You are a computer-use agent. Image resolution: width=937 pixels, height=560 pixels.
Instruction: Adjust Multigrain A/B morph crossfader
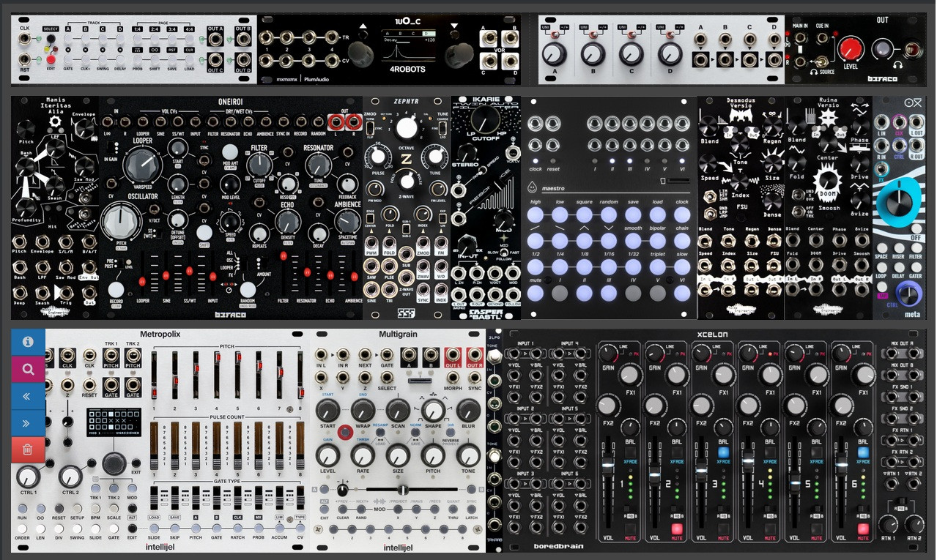[x=402, y=489]
